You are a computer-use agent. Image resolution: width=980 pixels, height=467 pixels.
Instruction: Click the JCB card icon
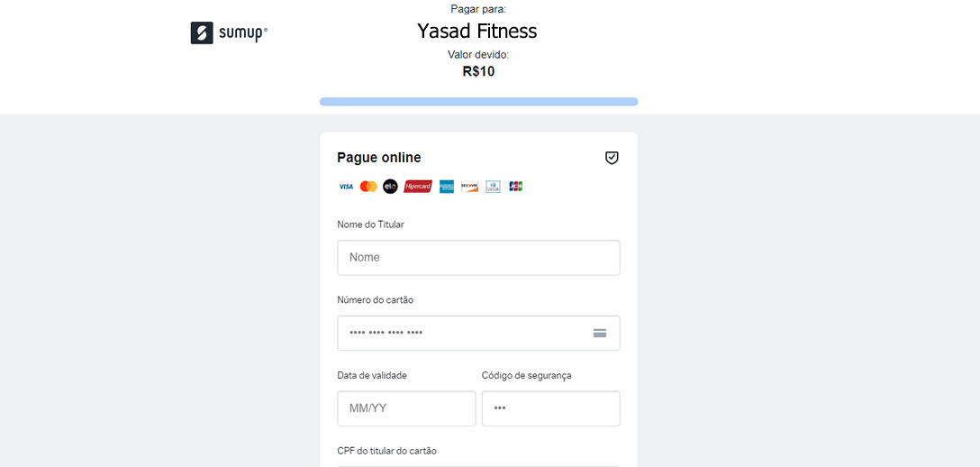coord(515,187)
